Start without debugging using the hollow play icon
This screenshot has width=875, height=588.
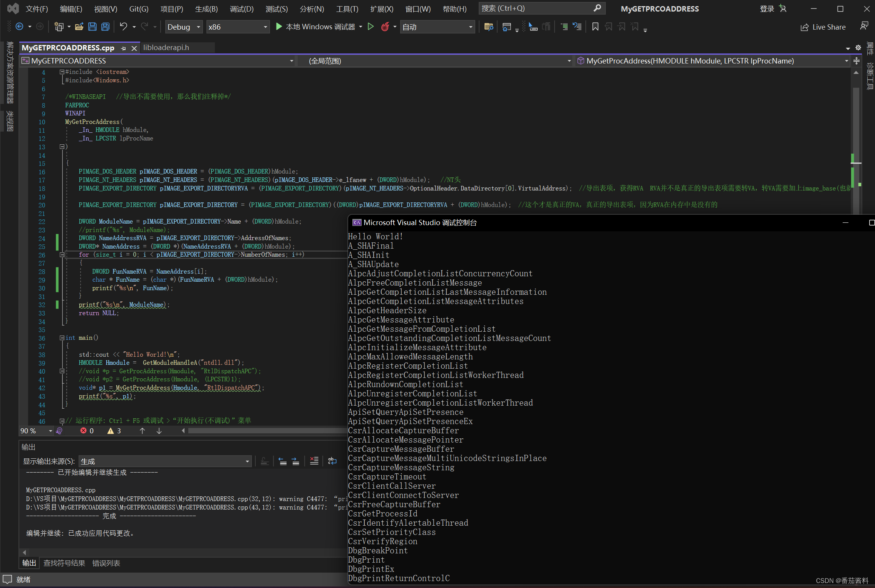[370, 27]
